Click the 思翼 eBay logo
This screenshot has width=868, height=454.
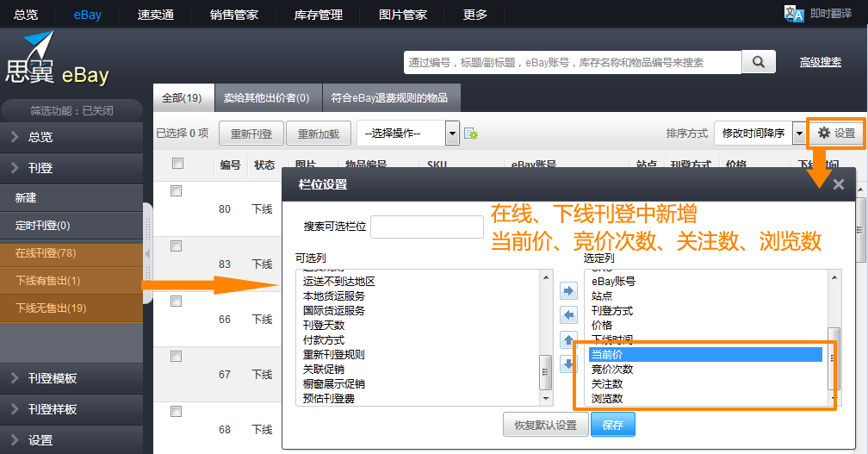point(57,59)
